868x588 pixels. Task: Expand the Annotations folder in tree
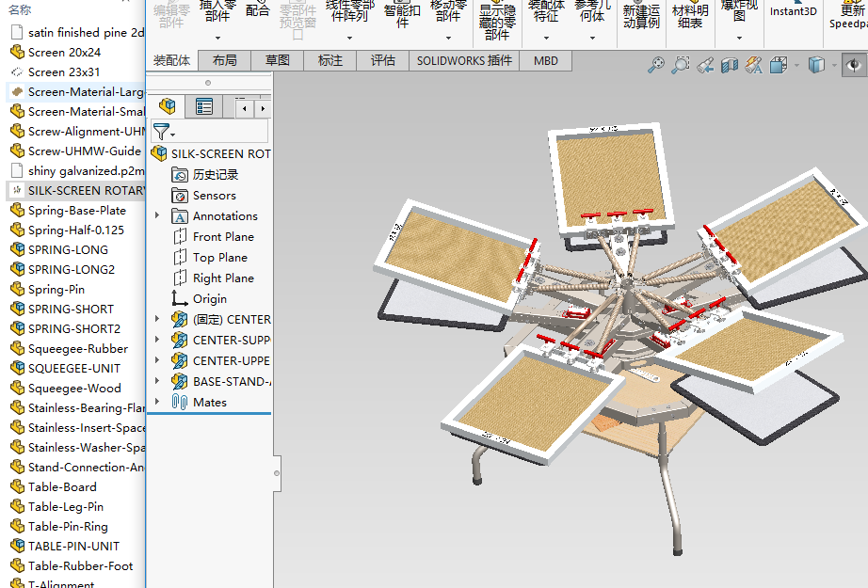(x=157, y=216)
